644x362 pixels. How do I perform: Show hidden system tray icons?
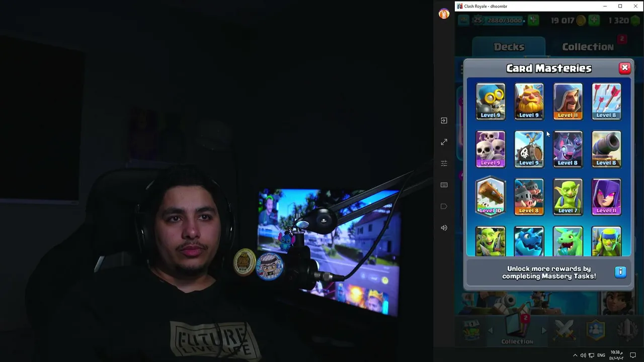coord(575,355)
